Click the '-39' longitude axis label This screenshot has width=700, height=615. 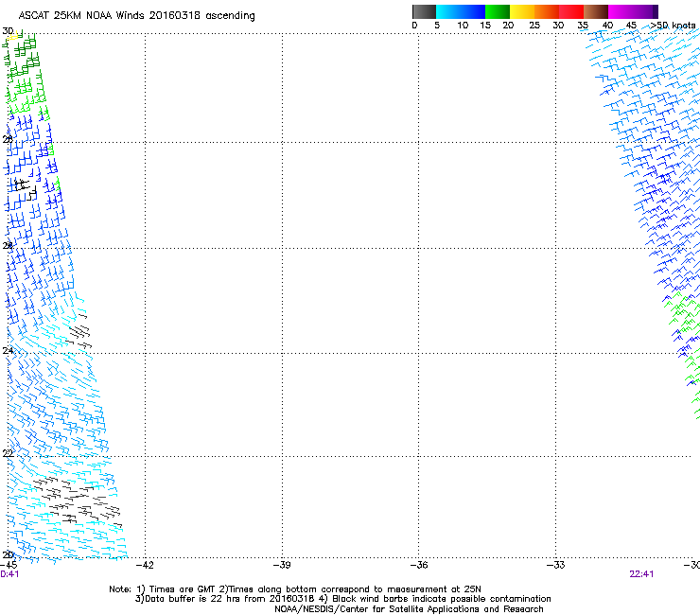coord(282,565)
